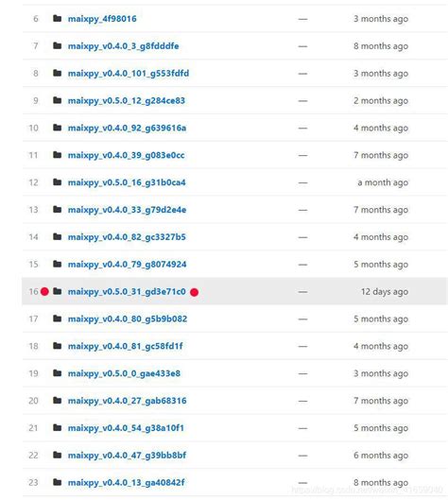This screenshot has width=448, height=500.
Task: Open the maixpy_v0.5.0_16_g31b0ca4 folder
Action: (127, 182)
